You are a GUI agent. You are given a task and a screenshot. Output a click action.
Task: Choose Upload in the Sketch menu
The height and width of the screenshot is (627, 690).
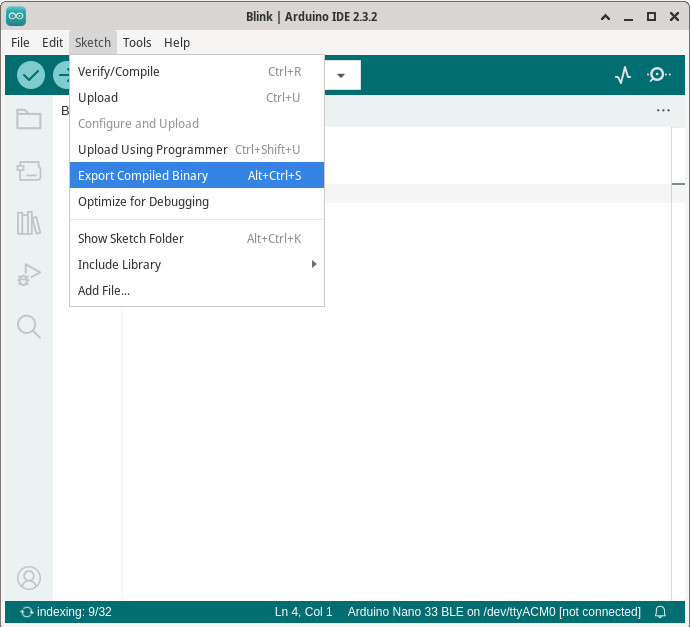(x=197, y=97)
